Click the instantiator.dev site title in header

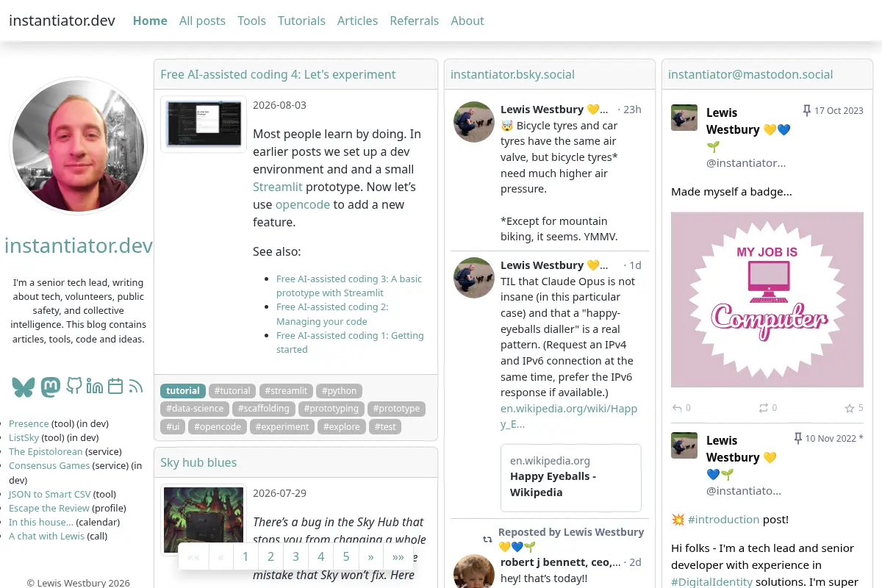[x=62, y=21]
